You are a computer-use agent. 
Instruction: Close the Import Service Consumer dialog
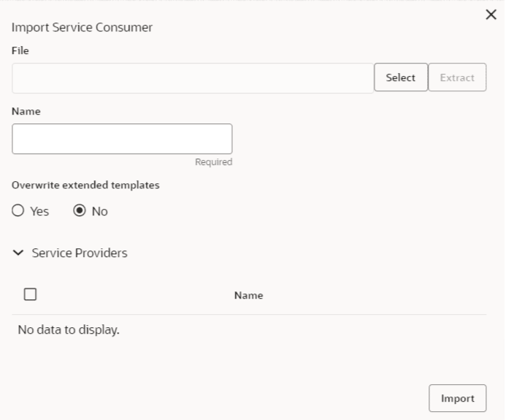coord(491,15)
